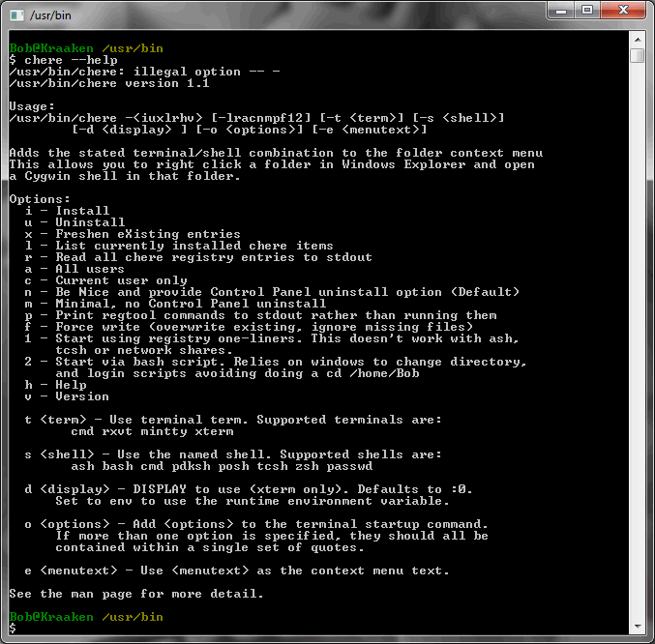Click 'tcsh or network shares.' line

coord(144,350)
